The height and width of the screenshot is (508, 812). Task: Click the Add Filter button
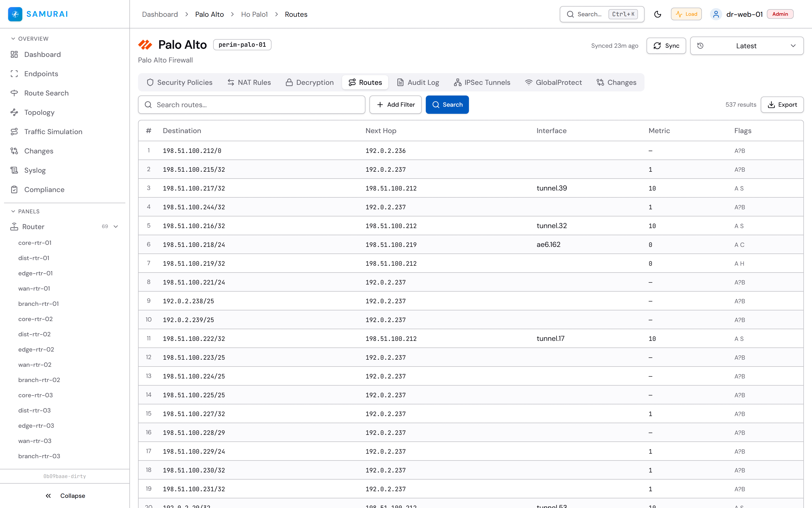click(x=396, y=105)
